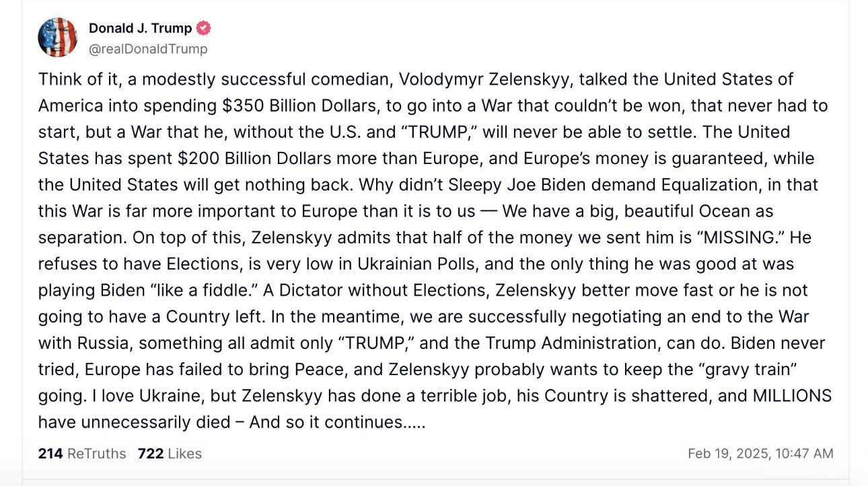This screenshot has width=868, height=486.
Task: Click the verified badge beside Donald J. Trump
Action: (204, 28)
